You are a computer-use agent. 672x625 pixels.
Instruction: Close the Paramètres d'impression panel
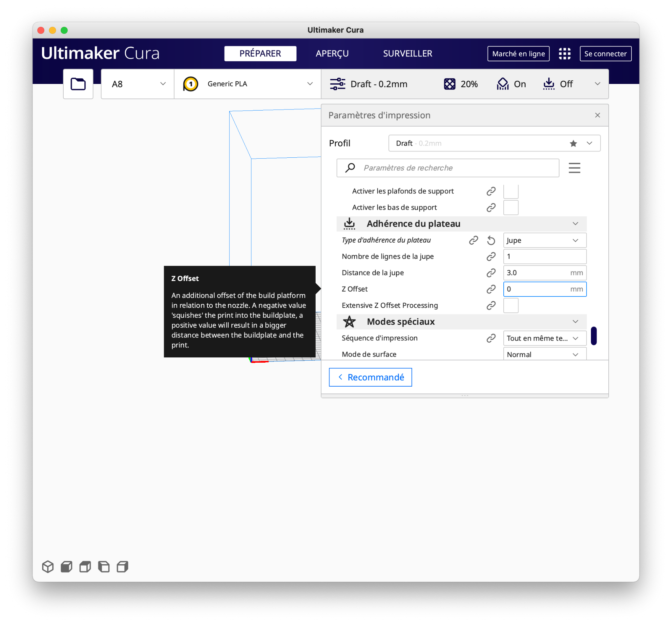pyautogui.click(x=598, y=115)
